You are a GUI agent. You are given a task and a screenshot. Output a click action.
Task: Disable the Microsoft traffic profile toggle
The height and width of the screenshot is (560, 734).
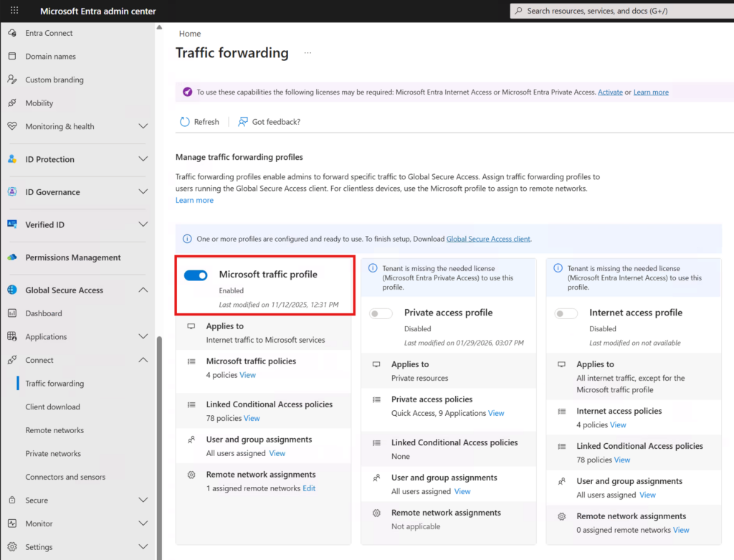[x=196, y=275]
